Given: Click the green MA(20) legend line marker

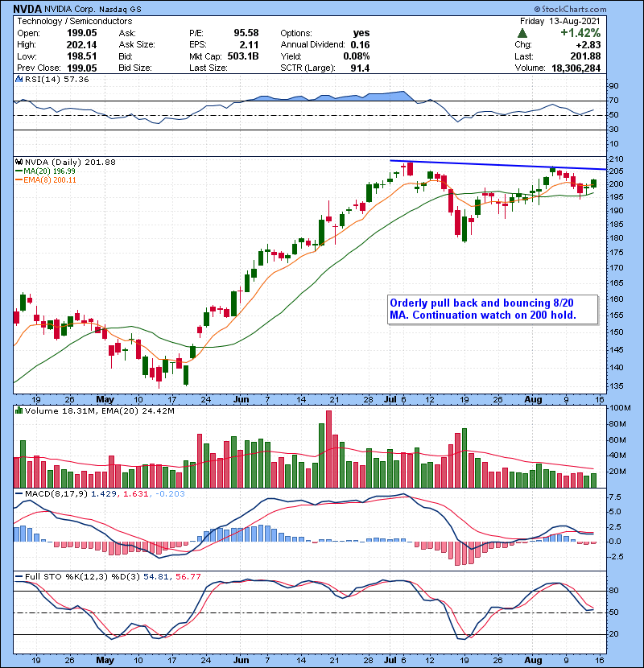Looking at the screenshot, I should point(19,171).
